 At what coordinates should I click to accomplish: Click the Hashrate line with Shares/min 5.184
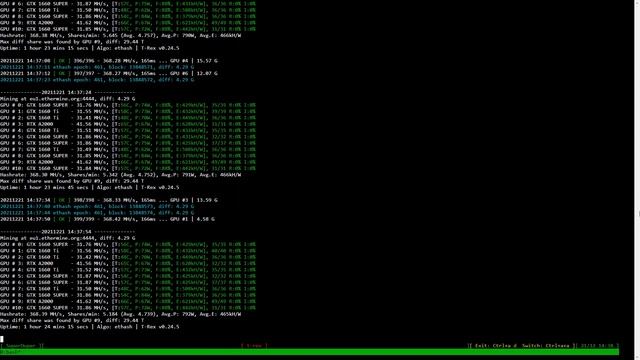click(120, 314)
